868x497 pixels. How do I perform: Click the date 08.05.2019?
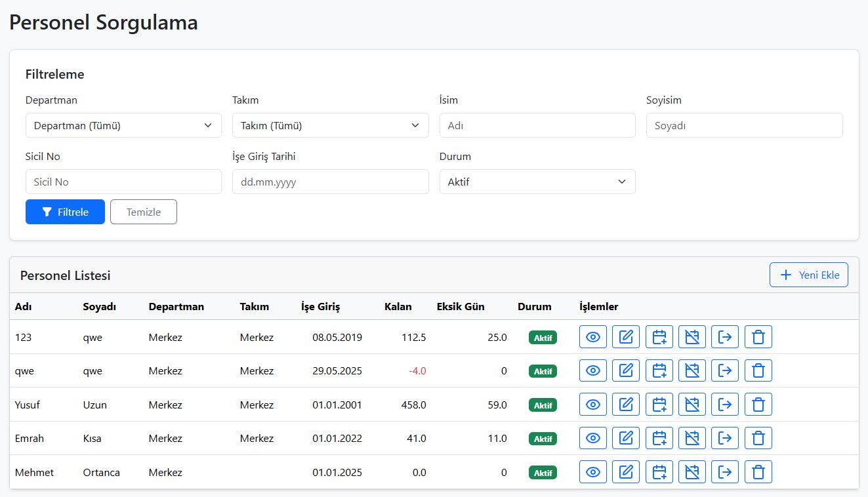click(x=337, y=337)
